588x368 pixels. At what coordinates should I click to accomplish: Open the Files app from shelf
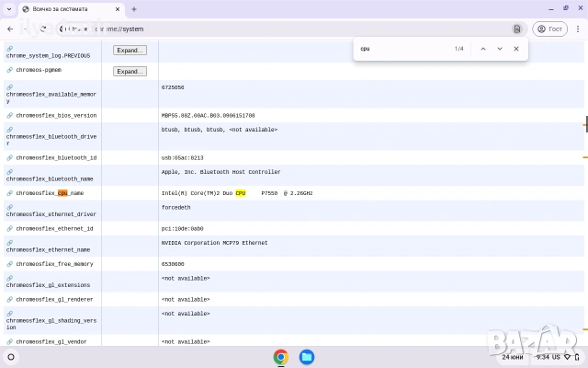coord(306,357)
